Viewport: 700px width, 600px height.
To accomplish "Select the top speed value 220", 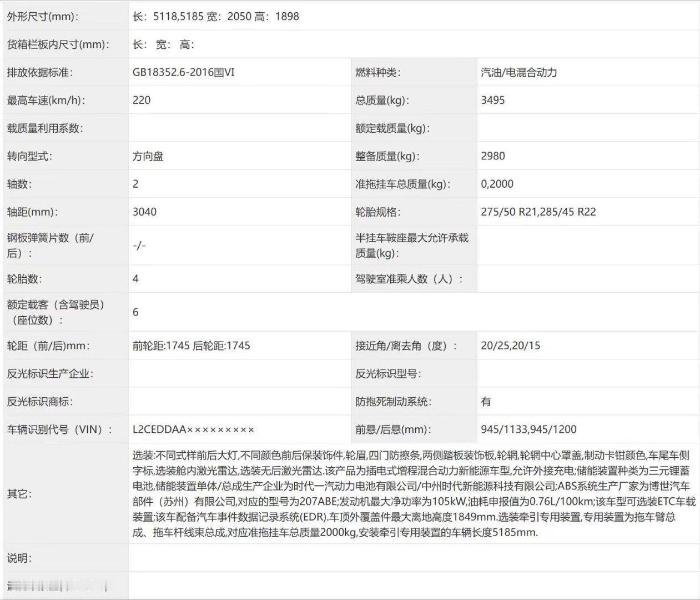I will pyautogui.click(x=142, y=101).
